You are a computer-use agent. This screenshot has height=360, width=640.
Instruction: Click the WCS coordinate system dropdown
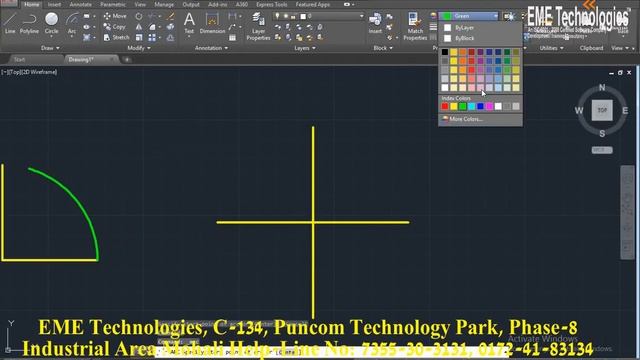[602, 150]
